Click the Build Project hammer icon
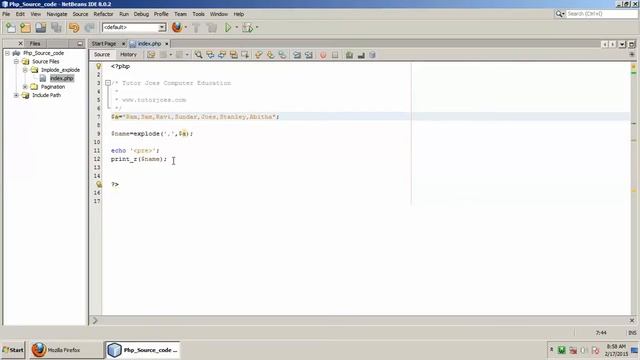The width and height of the screenshot is (640, 360). coord(196,27)
